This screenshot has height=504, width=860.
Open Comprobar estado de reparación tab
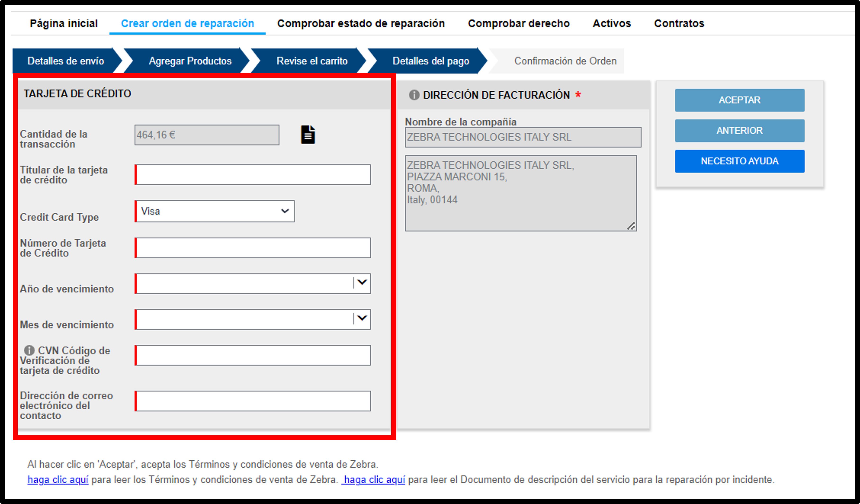click(x=361, y=23)
